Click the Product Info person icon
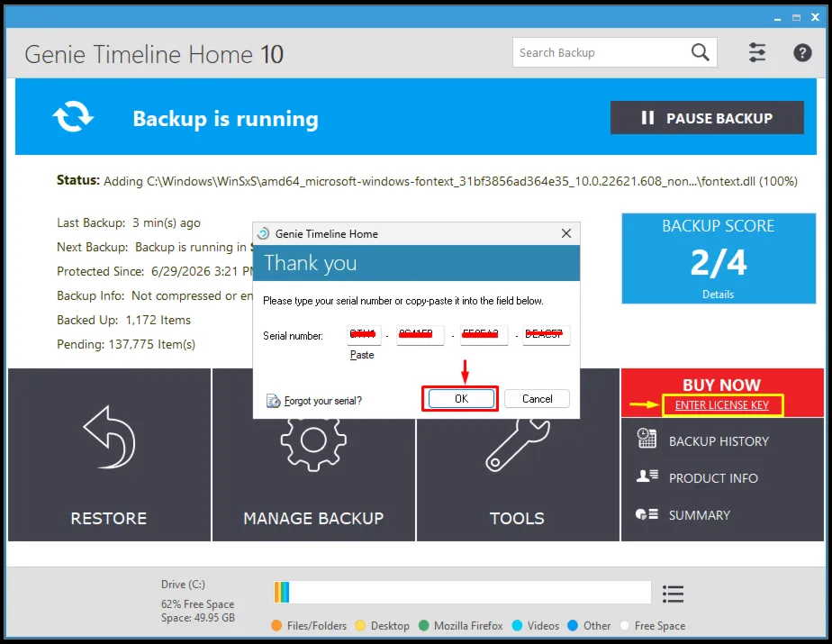The image size is (832, 644). tap(647, 476)
